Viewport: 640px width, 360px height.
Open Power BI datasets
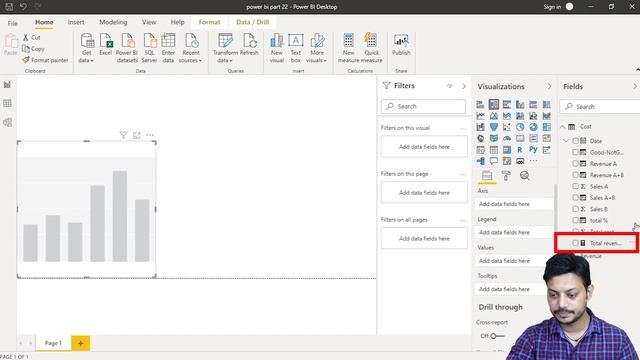tap(127, 48)
